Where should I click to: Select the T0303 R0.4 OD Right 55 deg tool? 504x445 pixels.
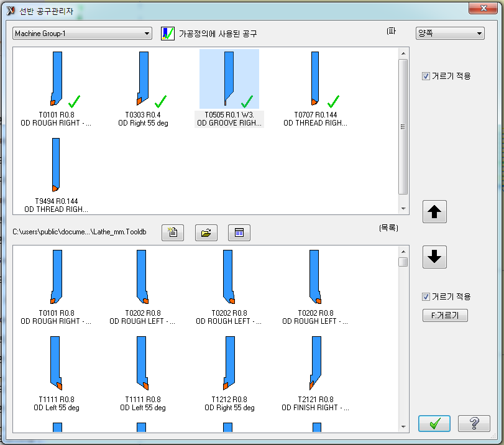[143, 89]
